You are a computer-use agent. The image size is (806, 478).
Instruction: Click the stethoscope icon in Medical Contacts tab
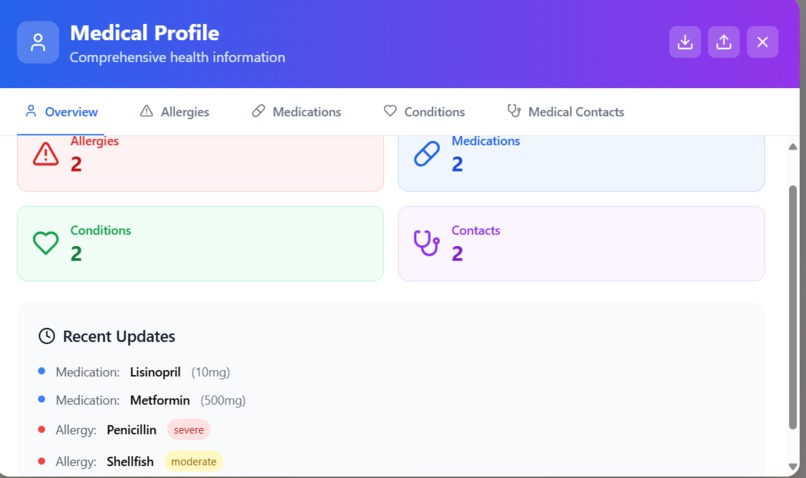514,111
